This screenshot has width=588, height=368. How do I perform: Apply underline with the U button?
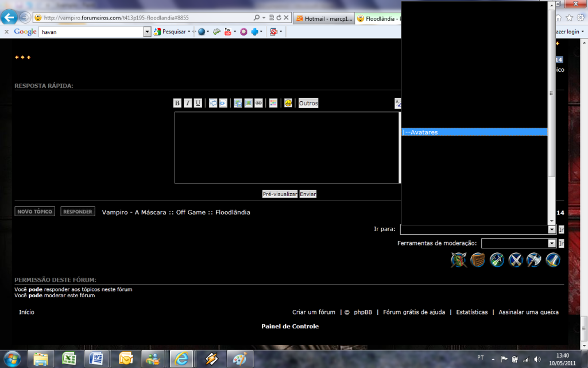click(x=198, y=103)
